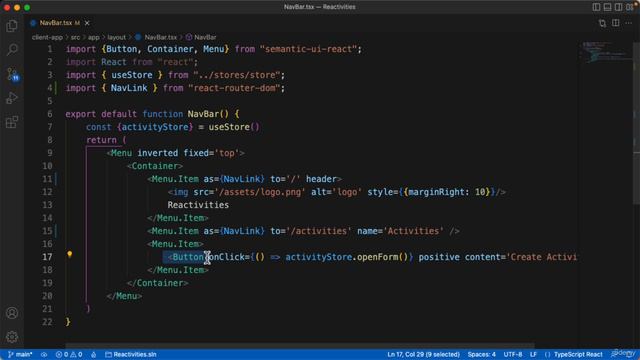Select language mode TypeScript React
The height and width of the screenshot is (360, 640).
tap(578, 354)
